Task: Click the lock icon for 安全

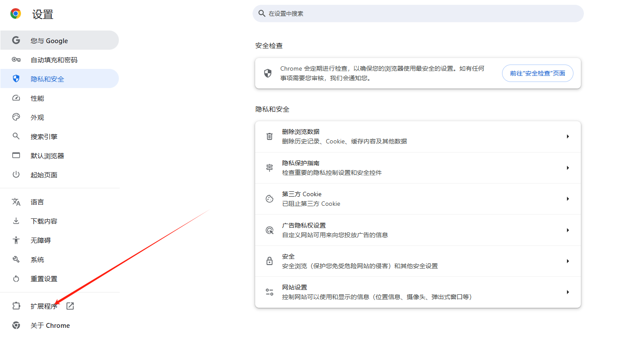Action: tap(270, 261)
